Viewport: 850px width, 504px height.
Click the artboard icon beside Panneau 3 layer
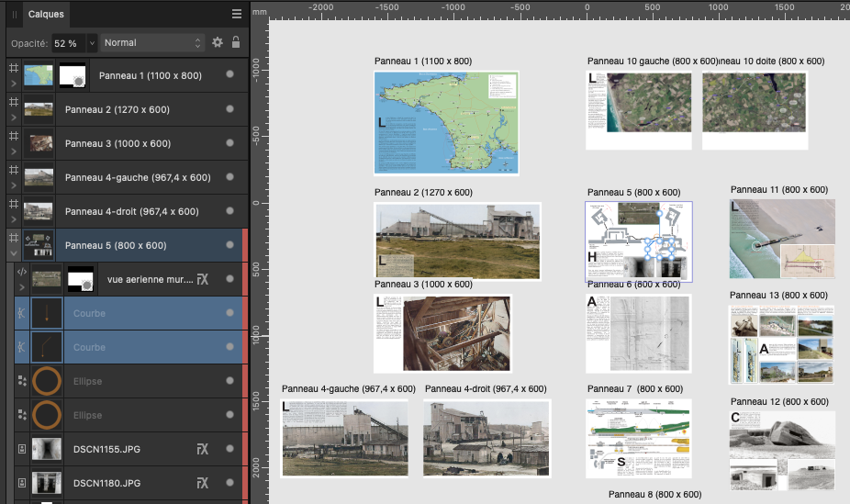click(13, 136)
